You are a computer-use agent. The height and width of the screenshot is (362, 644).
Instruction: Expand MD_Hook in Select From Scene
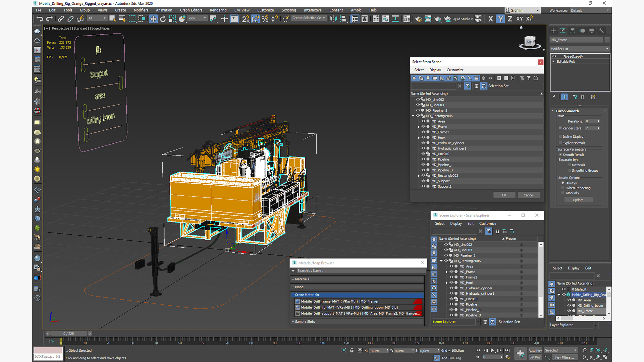point(419,138)
